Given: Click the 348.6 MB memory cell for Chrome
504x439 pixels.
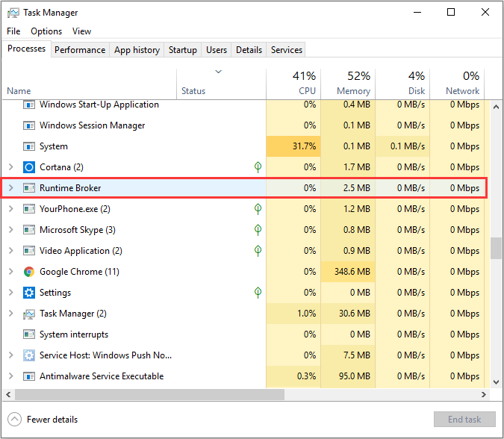Looking at the screenshot, I should pos(348,272).
